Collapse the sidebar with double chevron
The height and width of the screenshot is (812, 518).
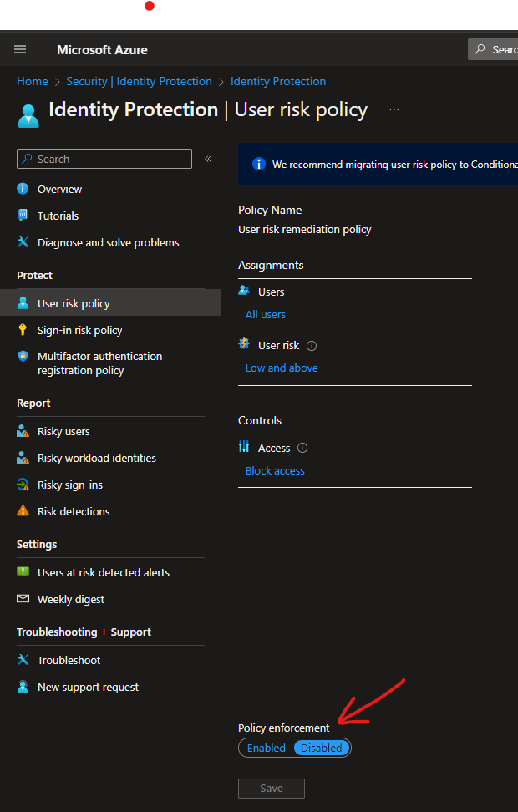208,159
